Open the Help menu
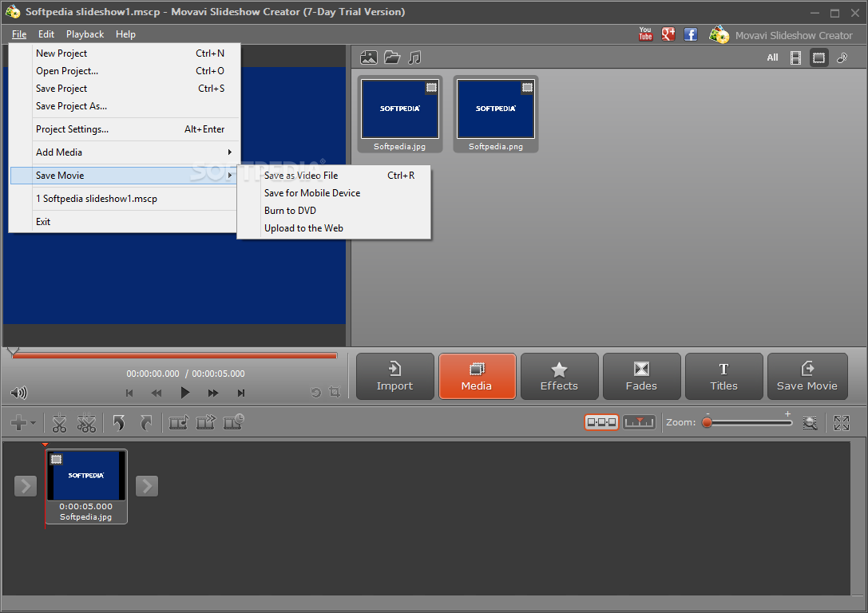This screenshot has width=868, height=613. pos(125,34)
